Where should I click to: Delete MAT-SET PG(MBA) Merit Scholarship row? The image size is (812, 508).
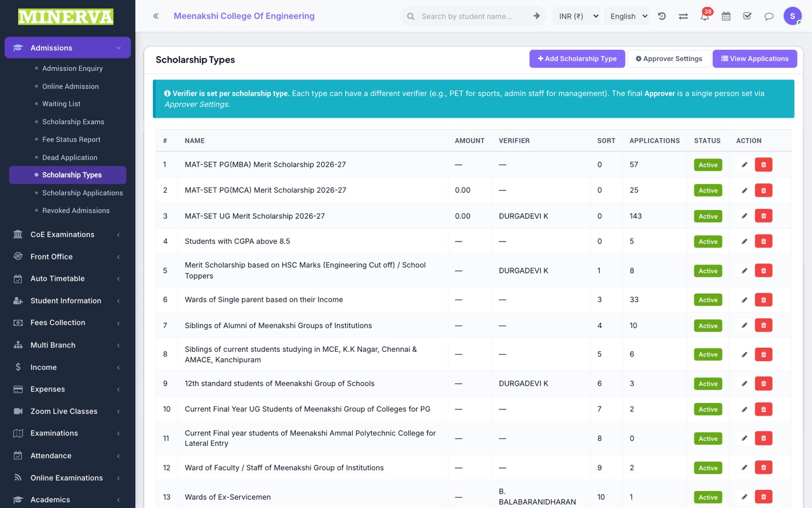763,165
